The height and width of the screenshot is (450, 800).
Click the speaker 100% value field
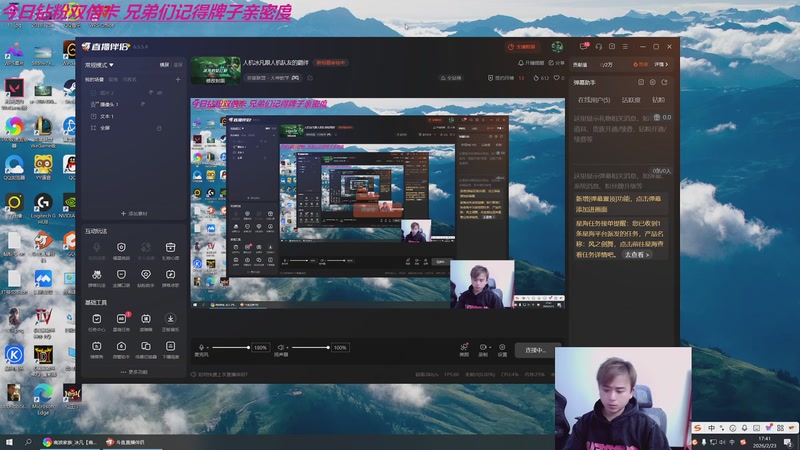point(340,347)
